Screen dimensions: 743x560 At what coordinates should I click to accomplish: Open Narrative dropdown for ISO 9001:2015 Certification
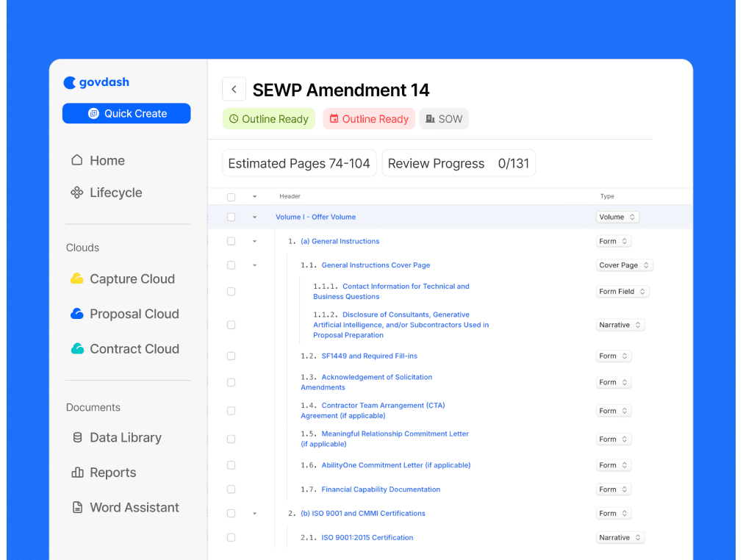620,537
